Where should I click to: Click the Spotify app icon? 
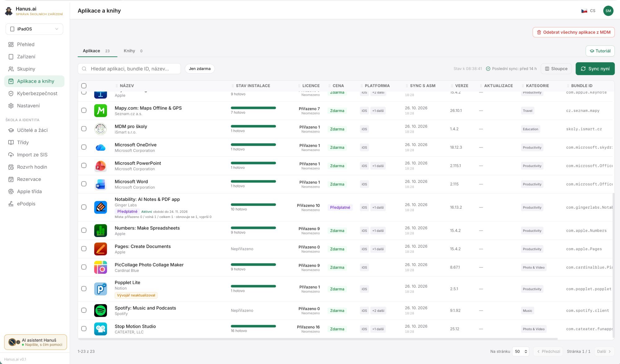[100, 310]
